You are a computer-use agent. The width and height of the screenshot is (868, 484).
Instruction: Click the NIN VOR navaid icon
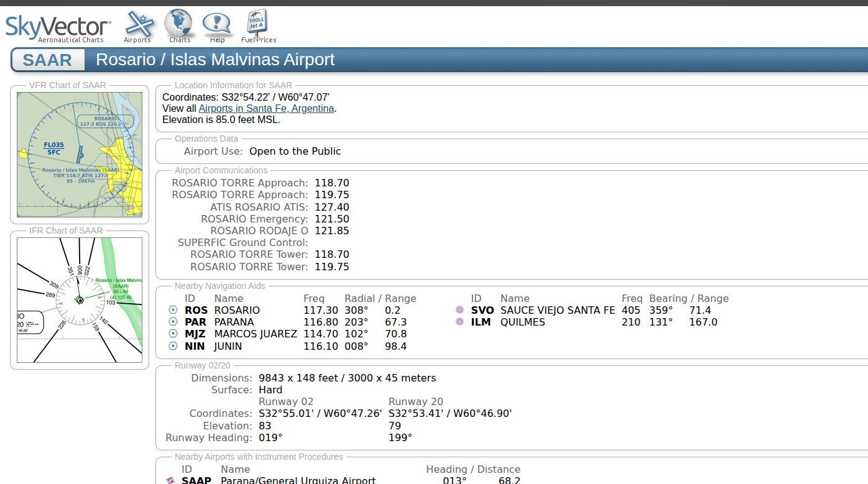[x=173, y=346]
